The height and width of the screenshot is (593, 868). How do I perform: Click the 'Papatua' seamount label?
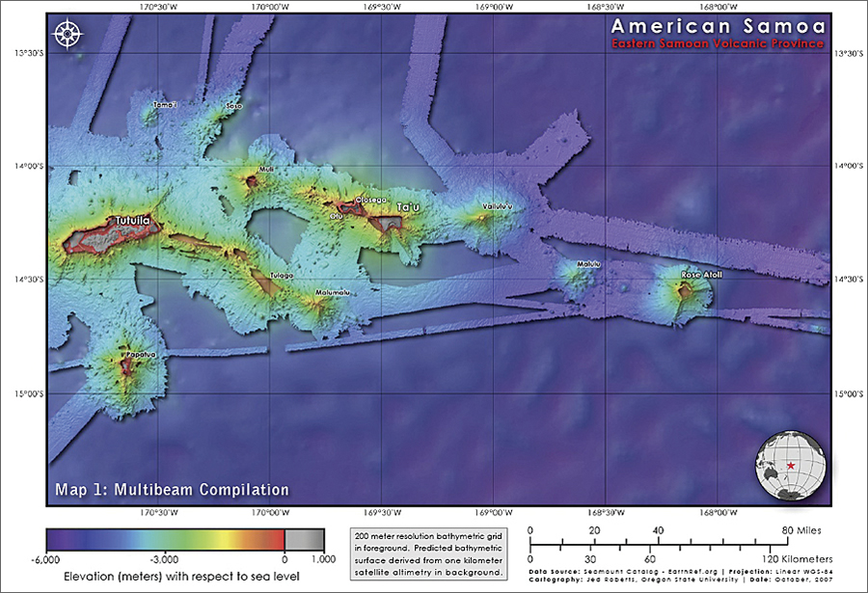coord(141,355)
